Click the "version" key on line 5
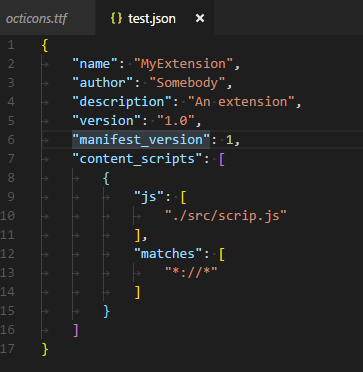Image resolution: width=363 pixels, height=372 pixels. coord(107,121)
